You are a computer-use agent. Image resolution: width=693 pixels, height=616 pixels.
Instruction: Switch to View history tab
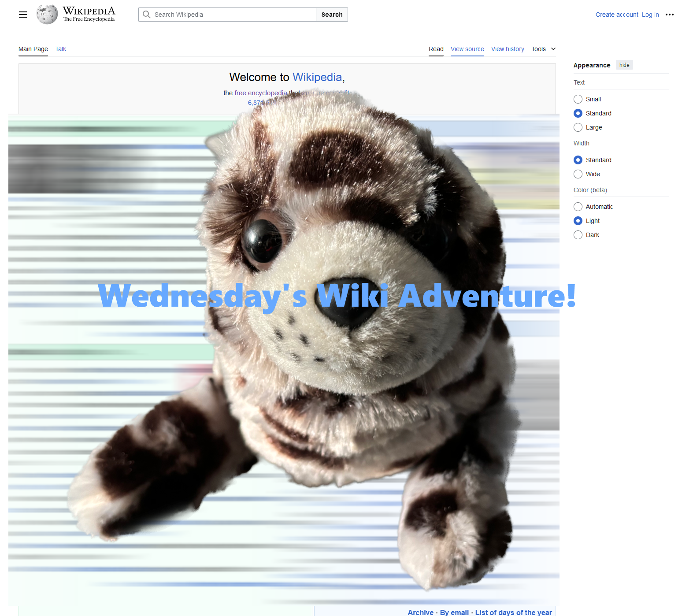click(x=508, y=49)
